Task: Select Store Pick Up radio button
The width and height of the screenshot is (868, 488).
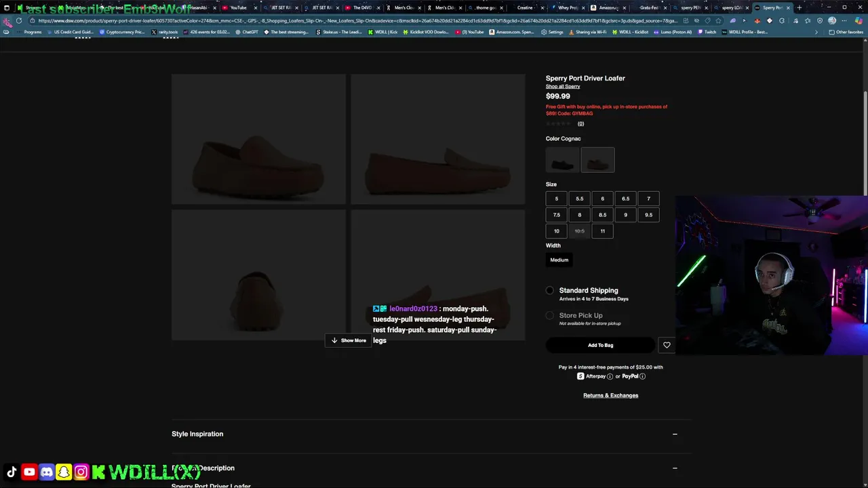Action: pyautogui.click(x=550, y=315)
